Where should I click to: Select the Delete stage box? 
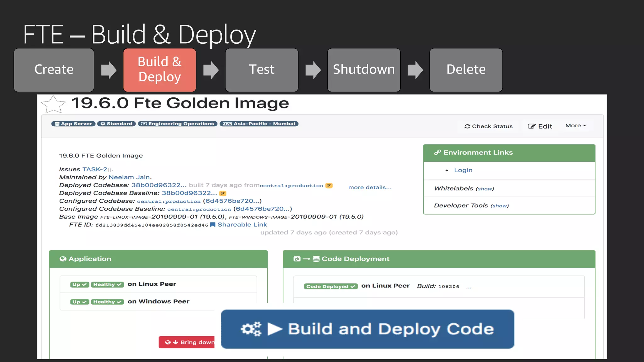click(466, 70)
